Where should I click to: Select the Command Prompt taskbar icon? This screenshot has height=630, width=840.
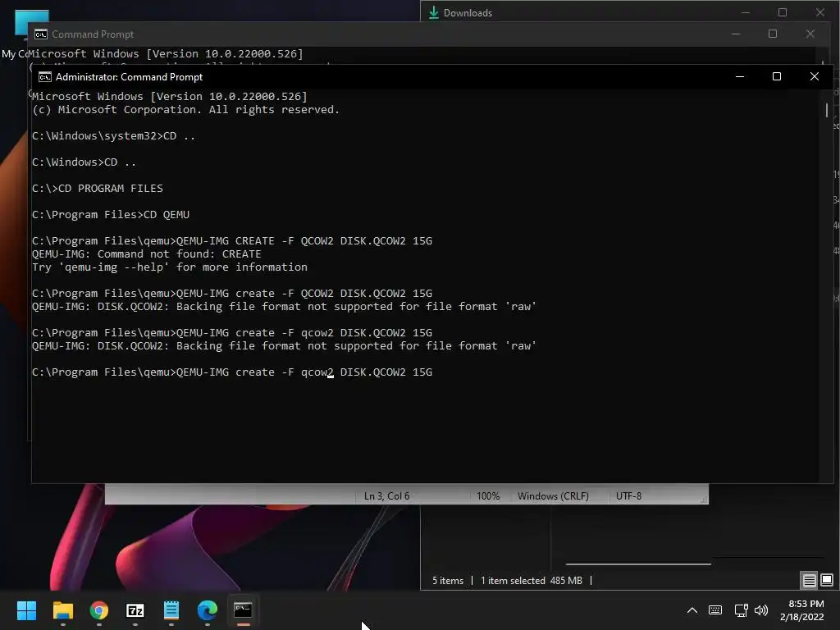243,610
